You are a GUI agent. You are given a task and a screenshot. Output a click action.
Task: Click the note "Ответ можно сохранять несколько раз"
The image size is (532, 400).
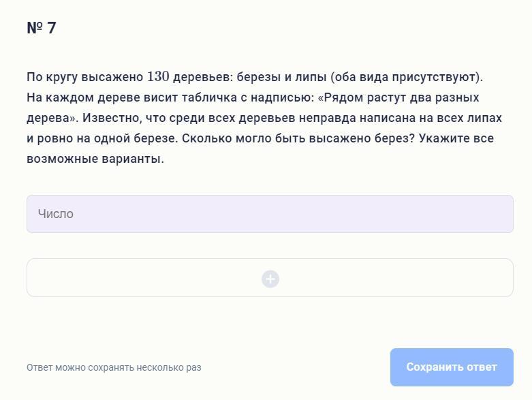pyautogui.click(x=114, y=367)
